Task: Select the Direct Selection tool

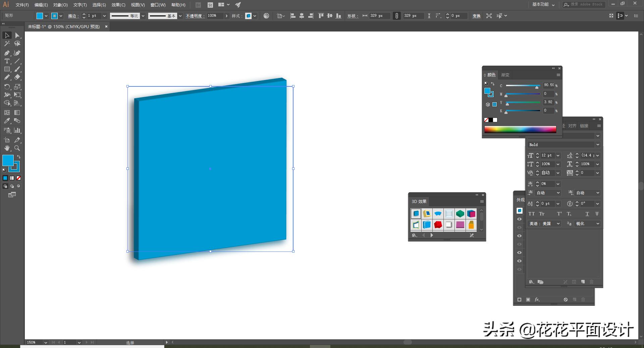Action: (x=17, y=36)
